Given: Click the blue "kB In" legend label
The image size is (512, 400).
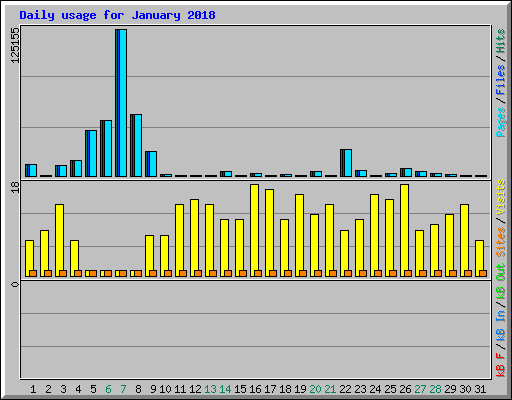Looking at the screenshot, I should [501, 325].
